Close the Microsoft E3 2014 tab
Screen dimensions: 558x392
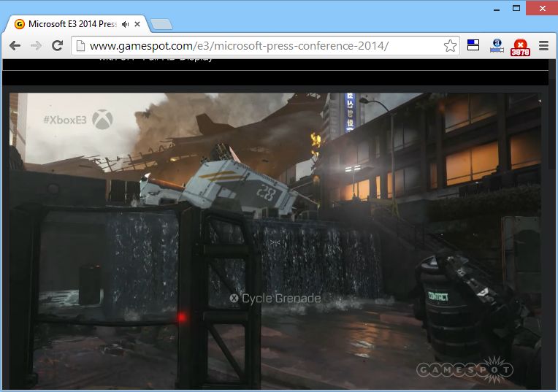pyautogui.click(x=137, y=24)
